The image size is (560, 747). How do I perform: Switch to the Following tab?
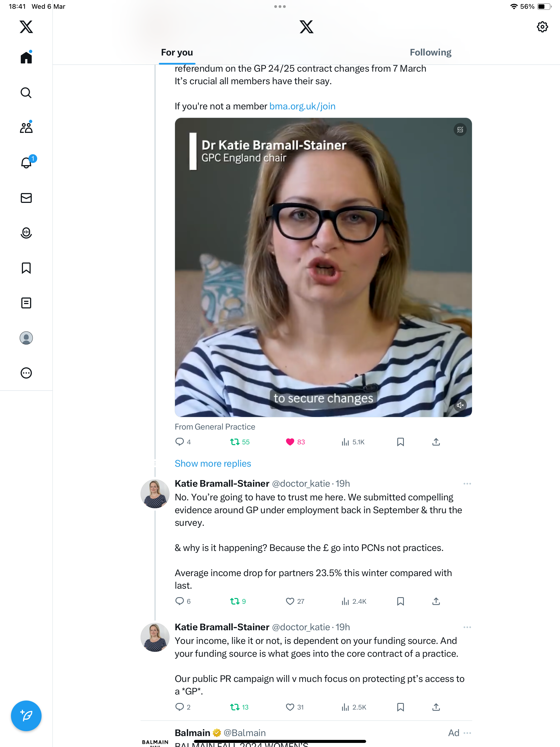(x=430, y=52)
